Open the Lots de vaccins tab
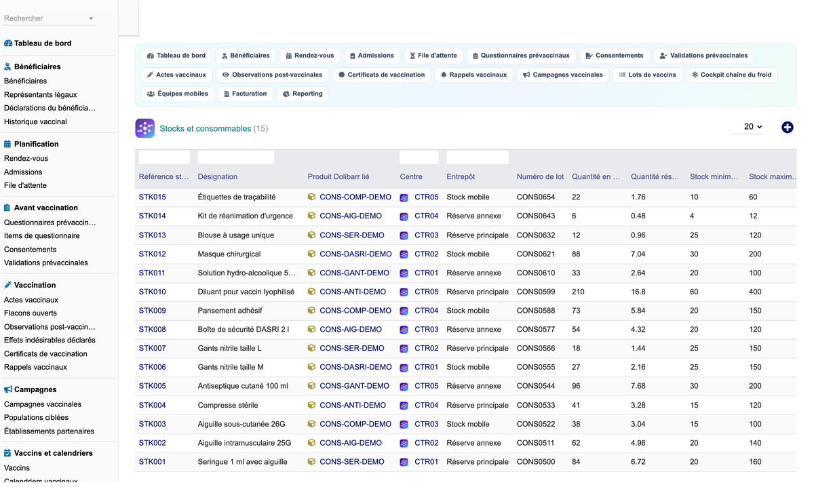The image size is (814, 504). pos(647,75)
